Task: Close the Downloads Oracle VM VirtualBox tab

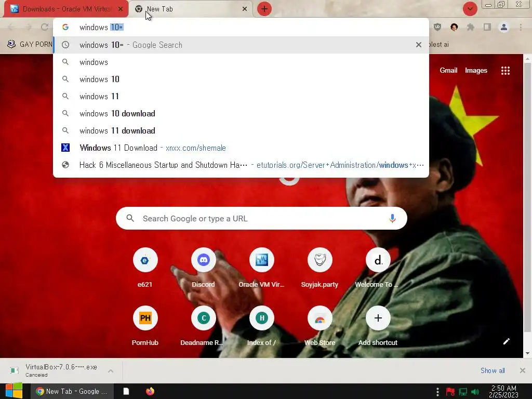Action: coord(121,9)
